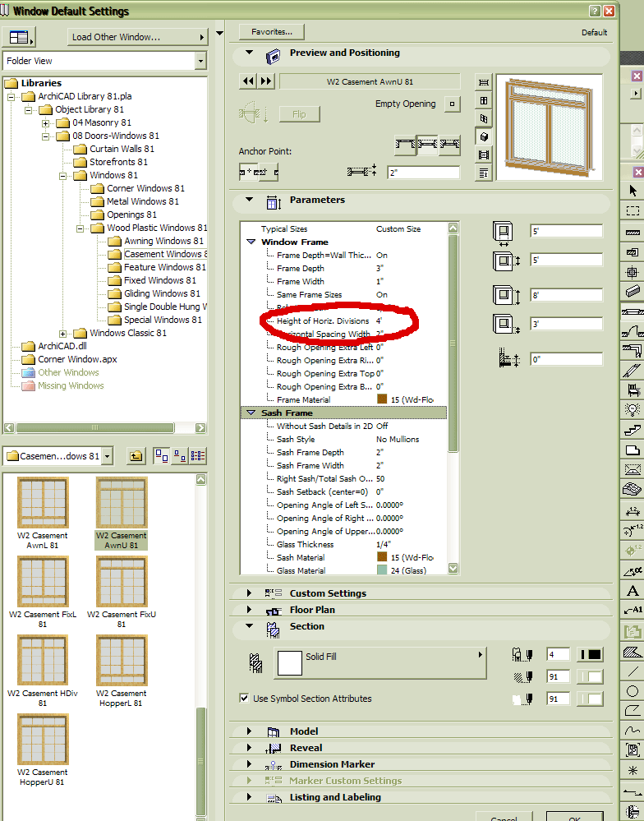The height and width of the screenshot is (821, 644).
Task: Collapse the Sash Frame parameter group
Action: point(251,413)
